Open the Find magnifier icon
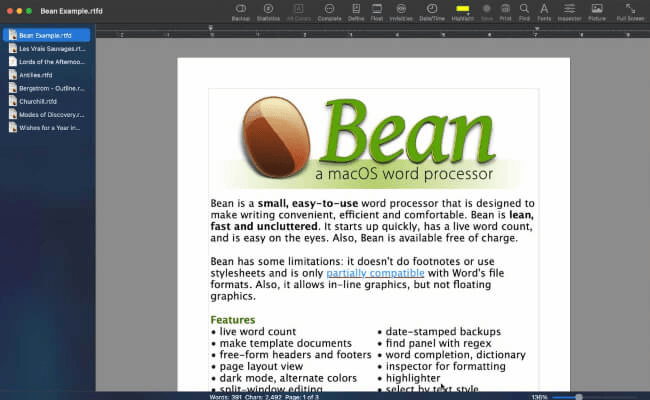The width and height of the screenshot is (650, 400). (x=524, y=9)
